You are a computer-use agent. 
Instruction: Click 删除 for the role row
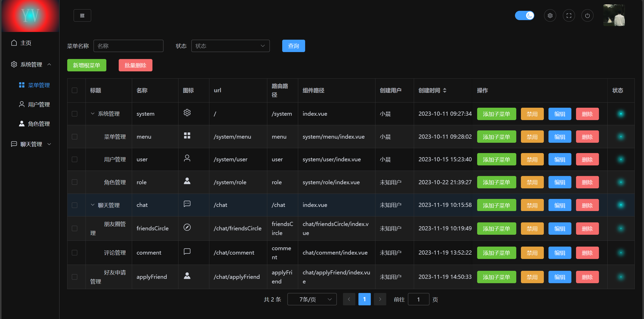click(587, 182)
